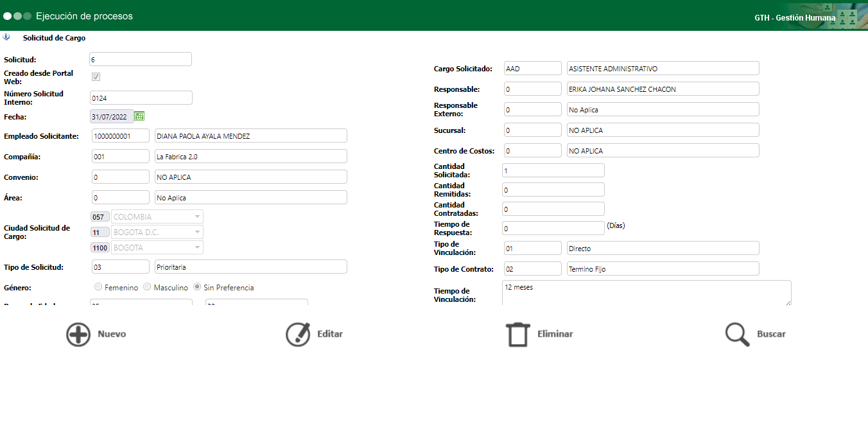This screenshot has width=868, height=440.
Task: Click the GTH - Gestión Humana label
Action: tap(795, 18)
